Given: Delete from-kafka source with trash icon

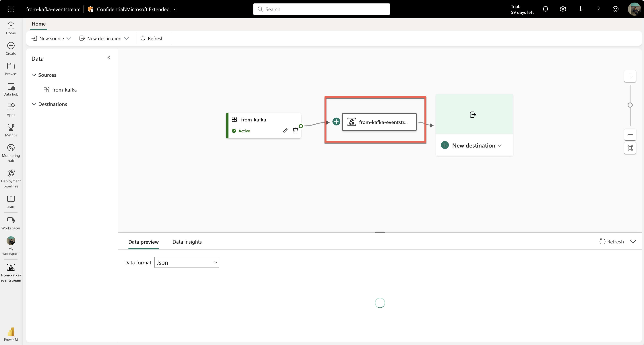Looking at the screenshot, I should pos(295,131).
